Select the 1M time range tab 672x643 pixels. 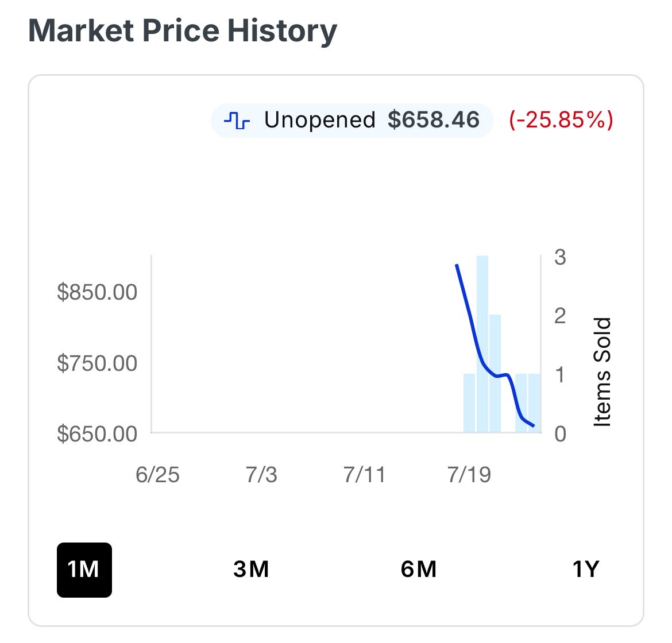(84, 570)
